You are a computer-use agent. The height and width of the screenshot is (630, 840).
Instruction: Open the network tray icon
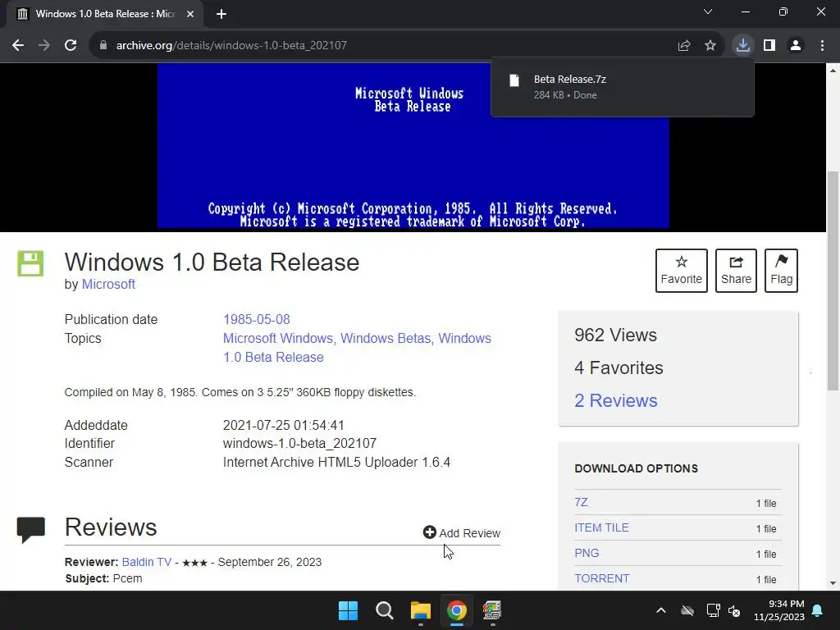[x=713, y=610]
